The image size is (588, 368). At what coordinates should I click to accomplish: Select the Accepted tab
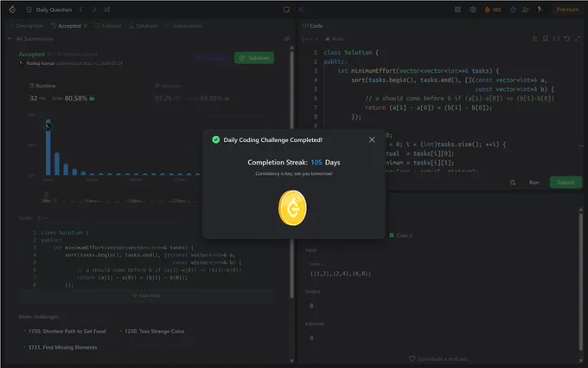[x=66, y=26]
